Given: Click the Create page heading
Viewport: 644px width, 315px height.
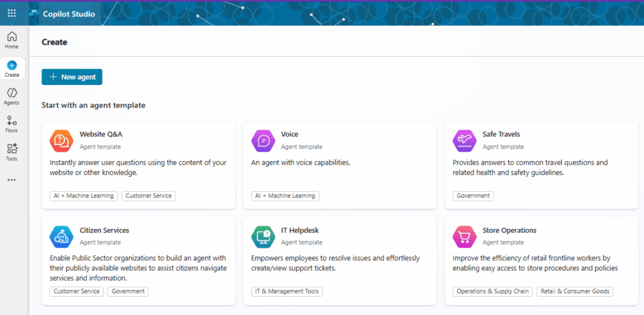Looking at the screenshot, I should [x=54, y=42].
